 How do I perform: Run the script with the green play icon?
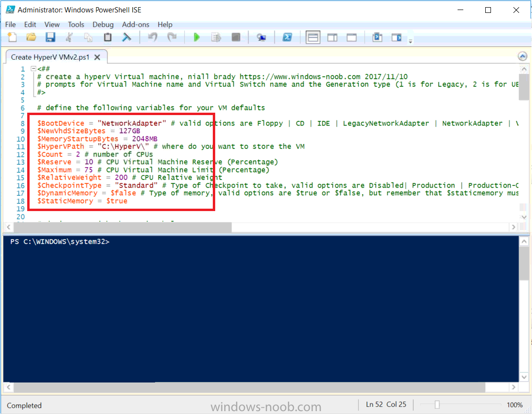[197, 37]
